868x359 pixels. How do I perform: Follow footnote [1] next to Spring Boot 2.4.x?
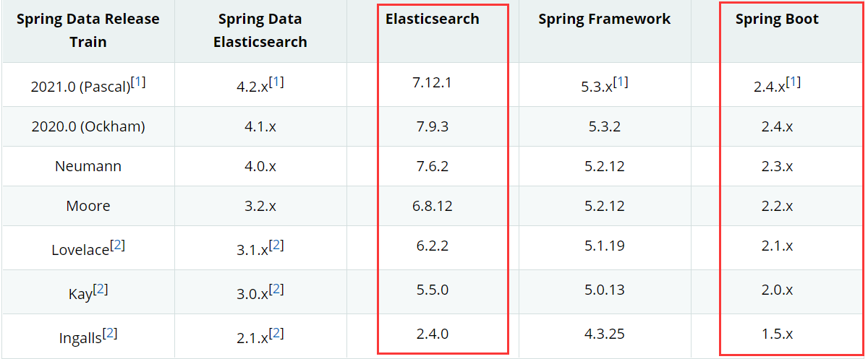[x=793, y=82]
